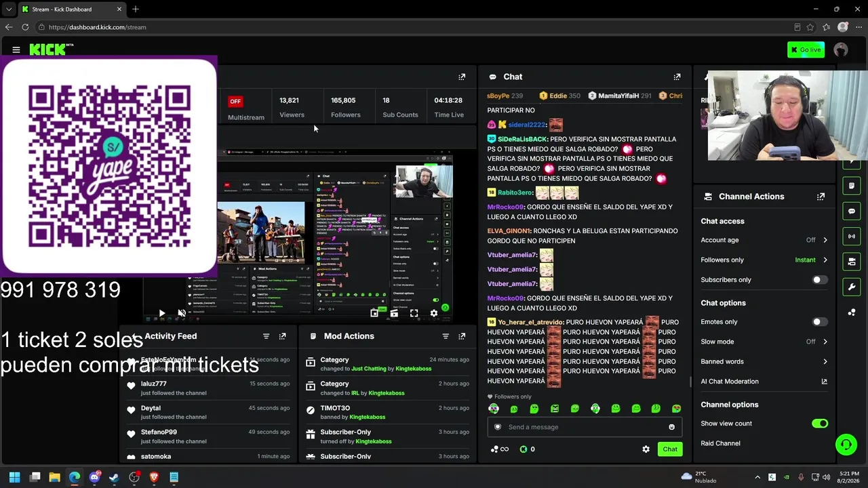The image size is (868, 488).
Task: Open the channel points sidebar icon
Action: tap(852, 312)
